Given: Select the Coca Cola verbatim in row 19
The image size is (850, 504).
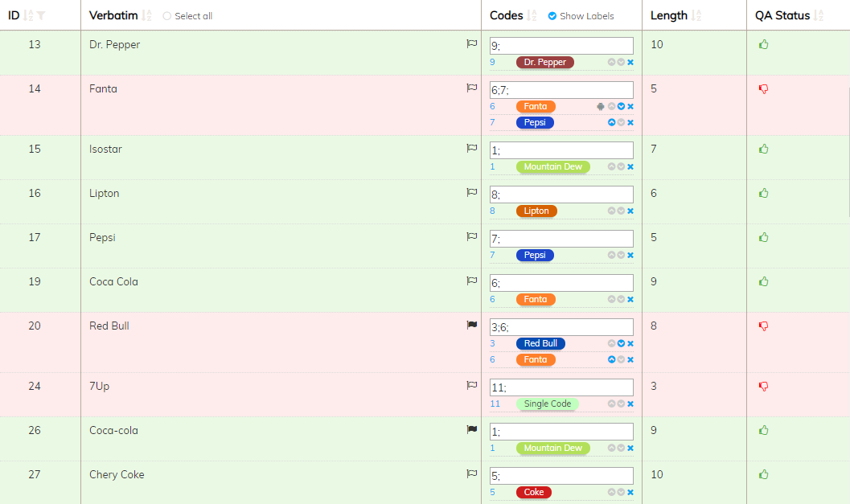Looking at the screenshot, I should tap(114, 282).
